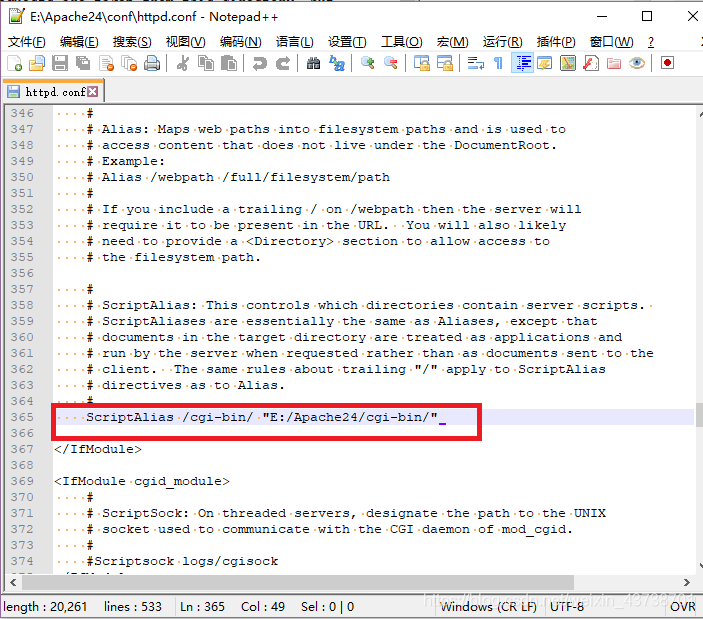
Task: Click the vertical scrollbar thumb
Action: click(x=699, y=414)
